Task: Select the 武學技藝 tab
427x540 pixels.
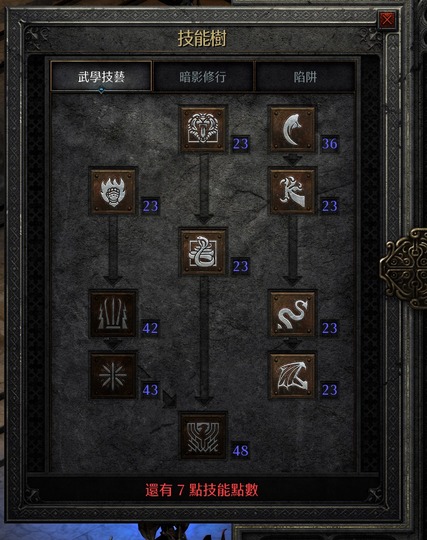Action: pyautogui.click(x=101, y=76)
